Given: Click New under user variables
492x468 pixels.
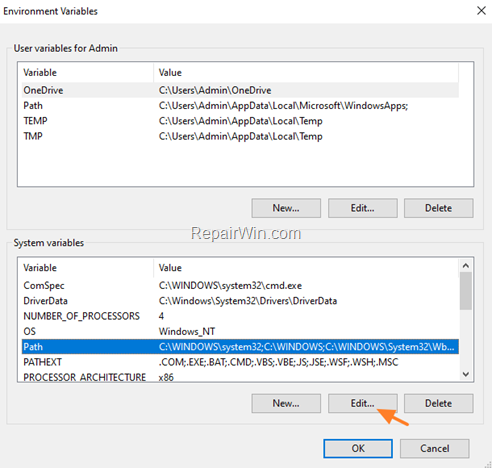Looking at the screenshot, I should coord(286,208).
